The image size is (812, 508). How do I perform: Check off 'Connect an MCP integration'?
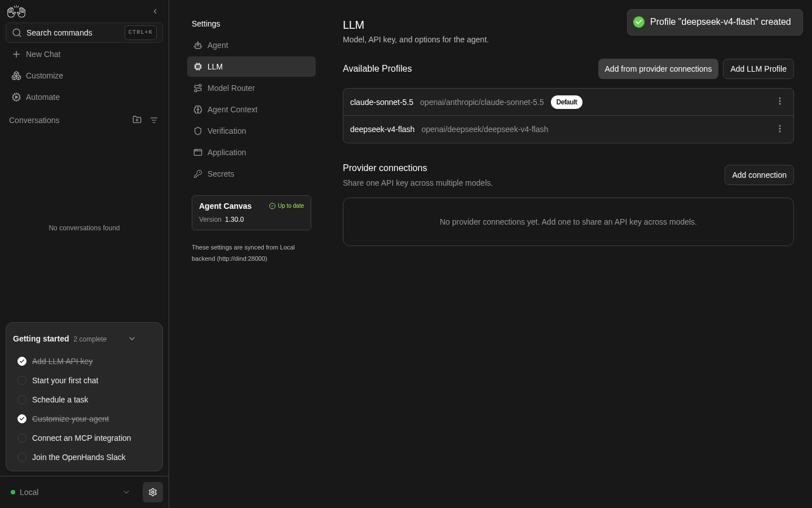tap(22, 438)
